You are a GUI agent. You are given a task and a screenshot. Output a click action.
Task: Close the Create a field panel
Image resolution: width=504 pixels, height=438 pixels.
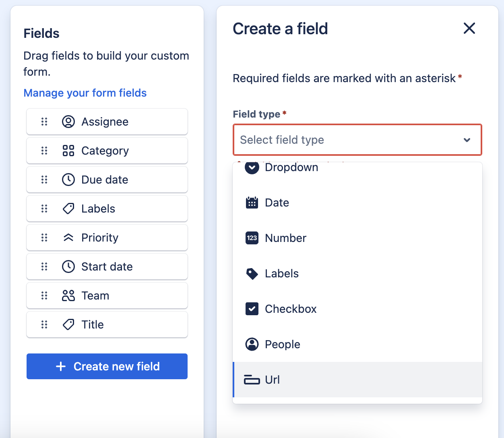(469, 28)
